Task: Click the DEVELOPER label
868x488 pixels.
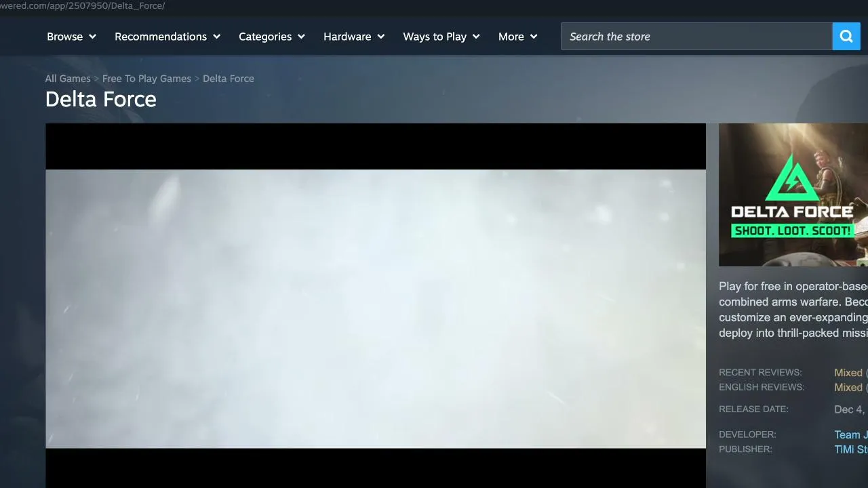Action: (747, 434)
